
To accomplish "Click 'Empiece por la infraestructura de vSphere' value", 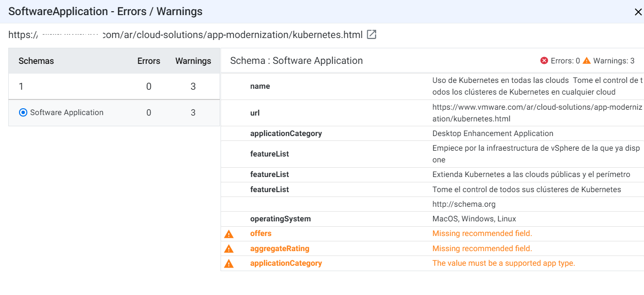I will 536,154.
